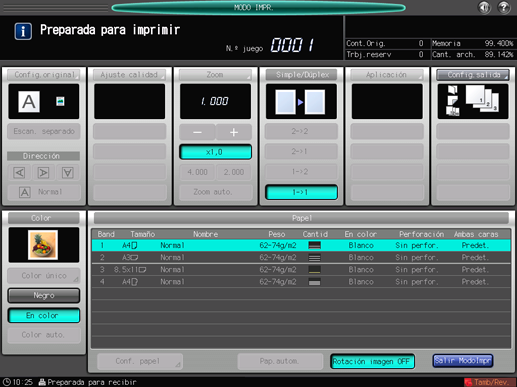Select left-pointing original direction icon

(19, 173)
